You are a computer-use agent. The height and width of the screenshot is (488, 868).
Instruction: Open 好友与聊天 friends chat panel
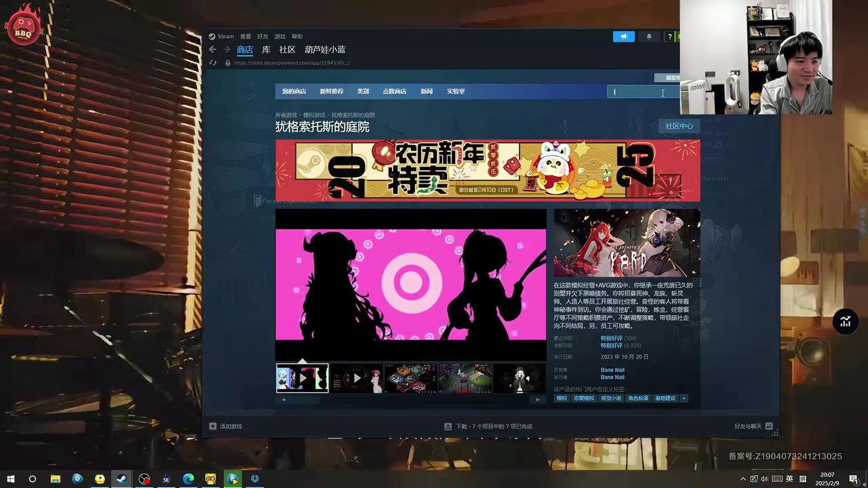pyautogui.click(x=751, y=426)
